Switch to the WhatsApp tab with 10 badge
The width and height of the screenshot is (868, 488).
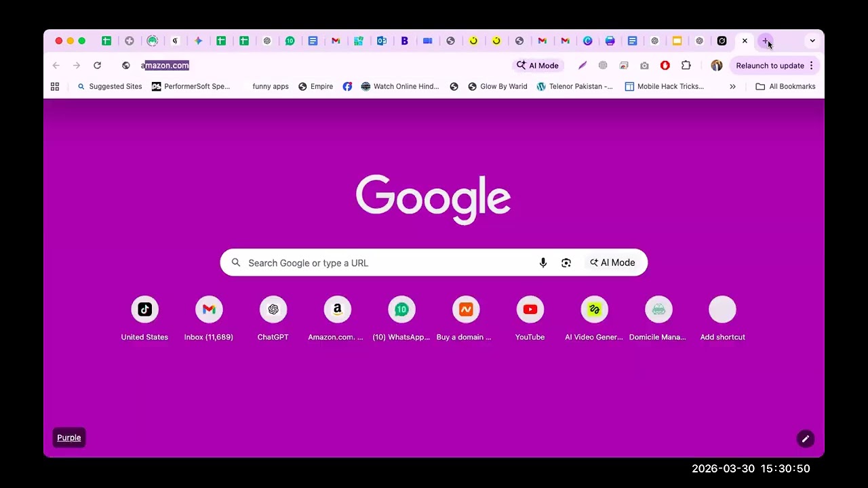[x=290, y=41]
